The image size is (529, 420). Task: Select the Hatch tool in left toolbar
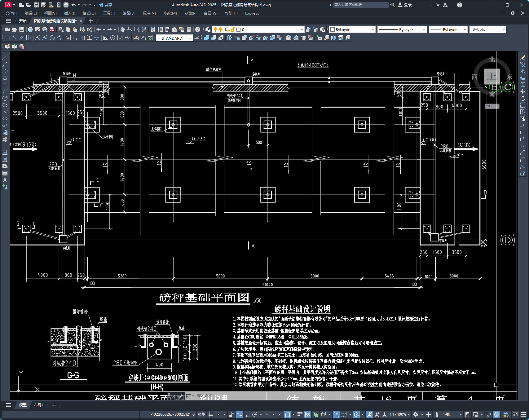point(5,153)
